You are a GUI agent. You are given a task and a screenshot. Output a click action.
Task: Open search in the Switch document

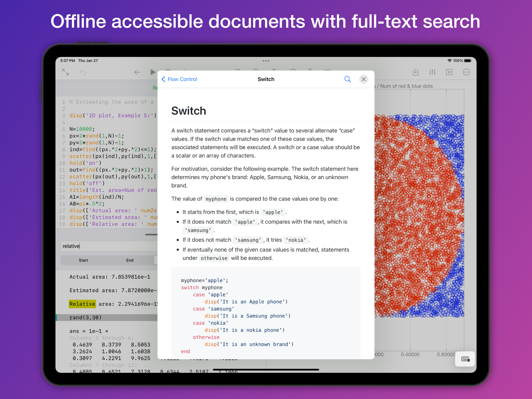click(x=347, y=79)
